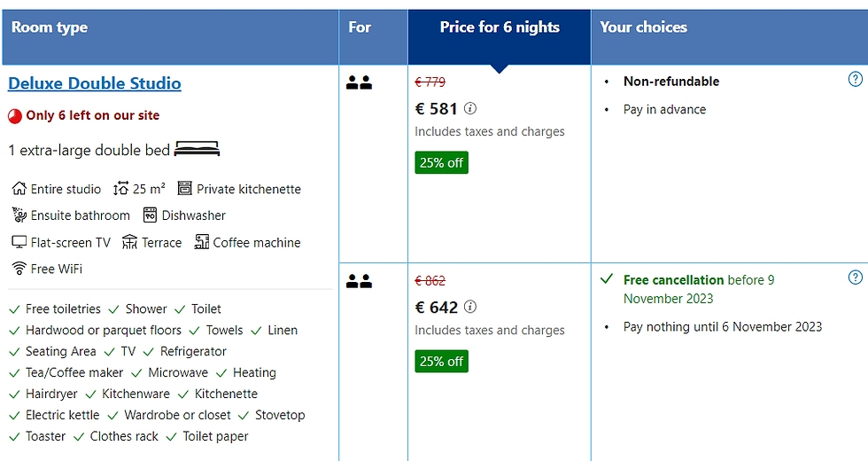Viewport: 868px width, 461px height.
Task: Click the Flat-screen TV icon
Action: click(x=19, y=242)
